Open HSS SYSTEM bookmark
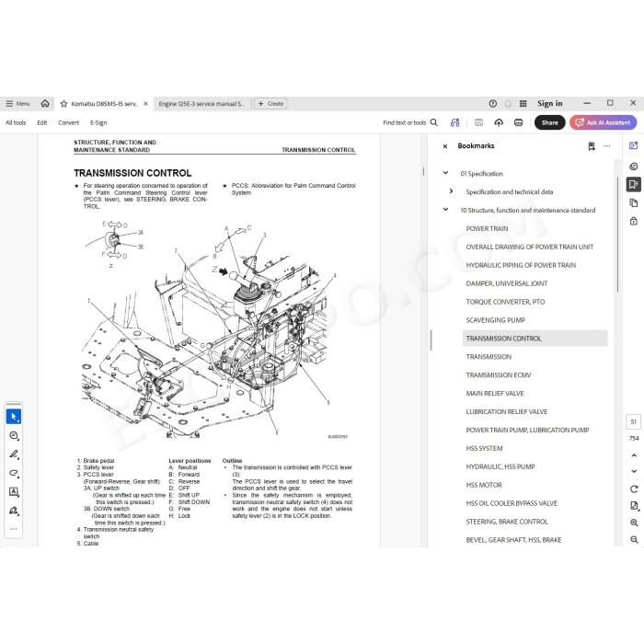 pos(484,449)
